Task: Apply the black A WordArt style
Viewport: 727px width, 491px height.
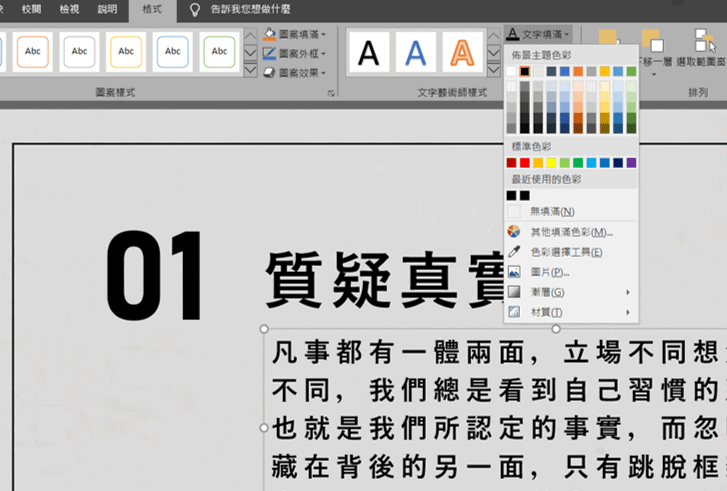Action: [x=369, y=52]
